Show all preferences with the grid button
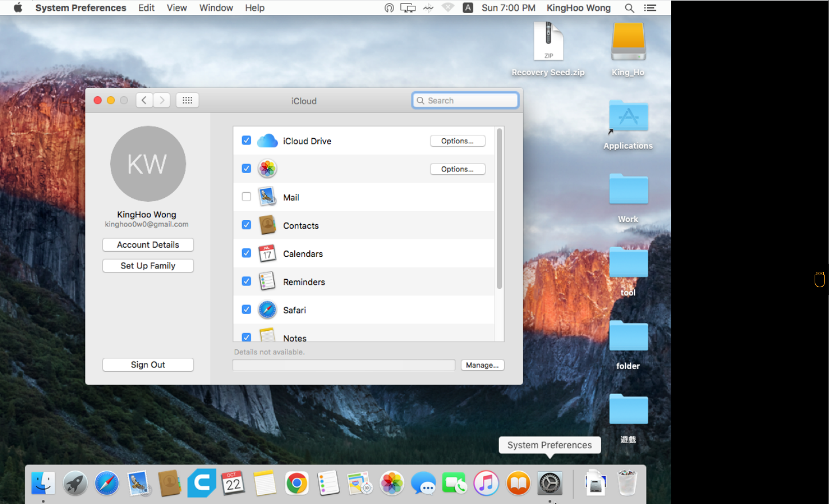 (187, 100)
